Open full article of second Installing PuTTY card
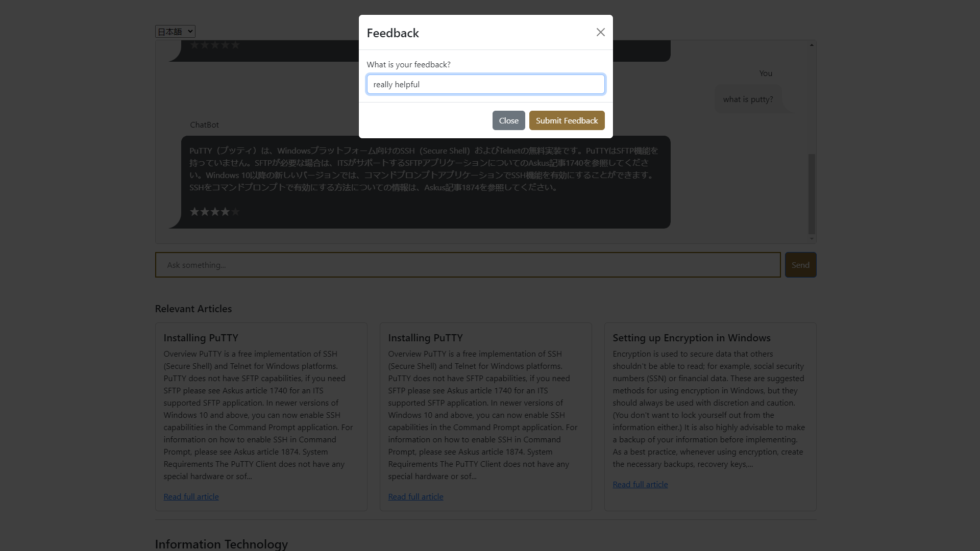Viewport: 980px width, 551px height. pos(415,496)
